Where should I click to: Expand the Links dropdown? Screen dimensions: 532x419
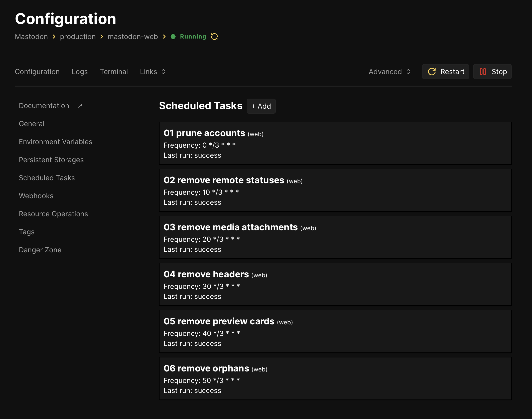152,72
